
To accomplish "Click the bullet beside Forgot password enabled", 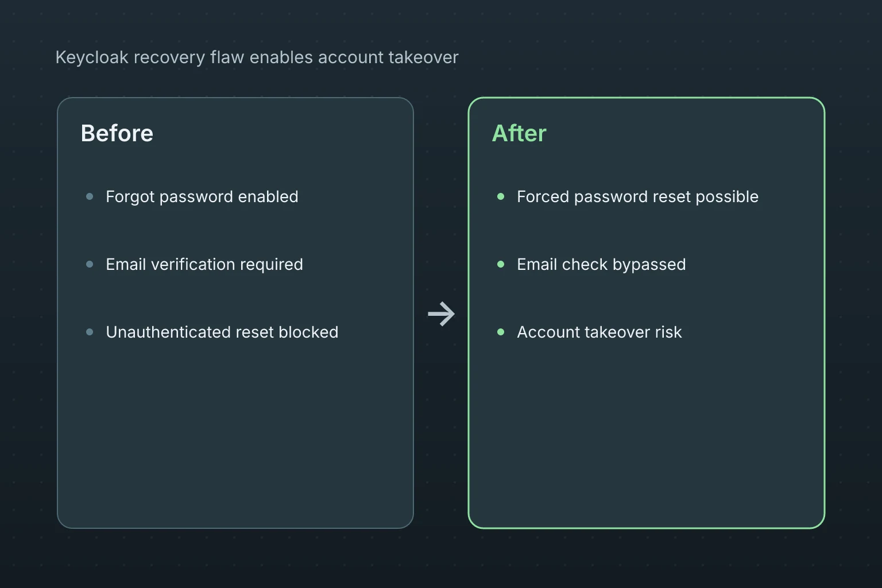I will pos(90,196).
